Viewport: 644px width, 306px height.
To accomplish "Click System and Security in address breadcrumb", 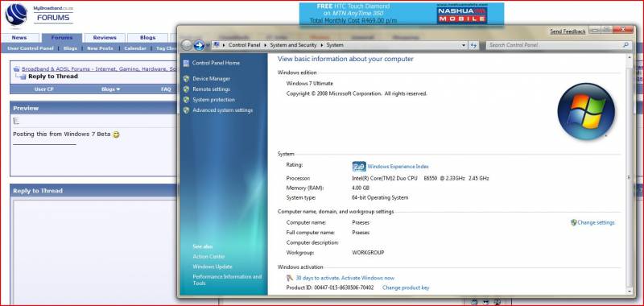I will pyautogui.click(x=293, y=45).
